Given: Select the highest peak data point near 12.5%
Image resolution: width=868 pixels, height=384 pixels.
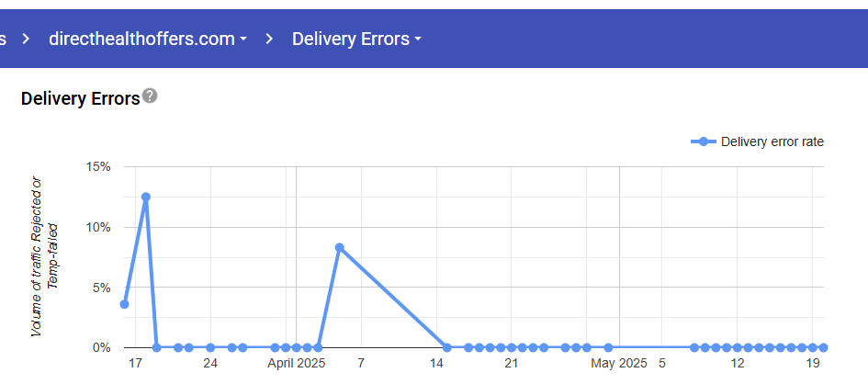Looking at the screenshot, I should click(145, 197).
